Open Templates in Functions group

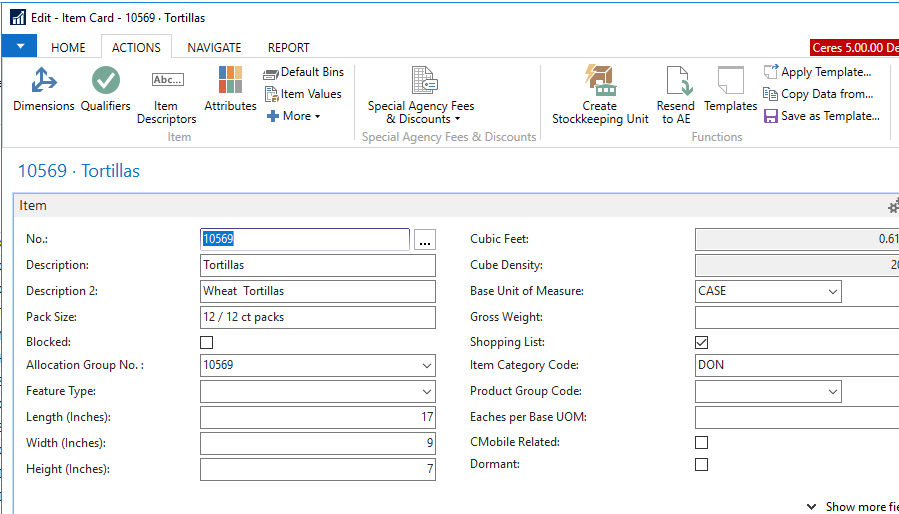click(x=730, y=89)
